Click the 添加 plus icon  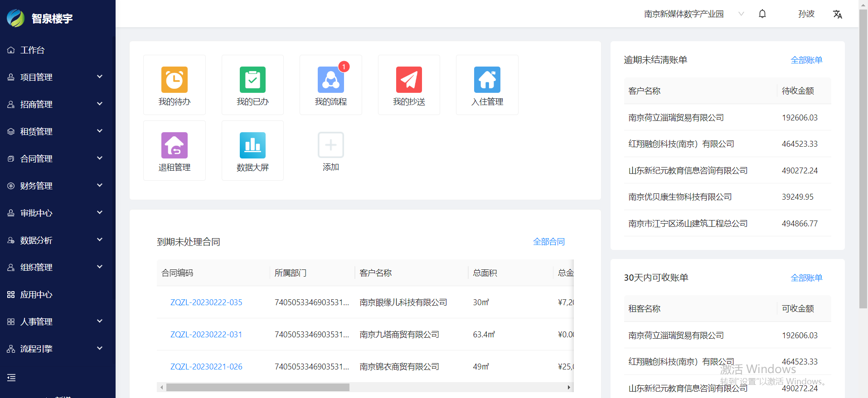(331, 145)
